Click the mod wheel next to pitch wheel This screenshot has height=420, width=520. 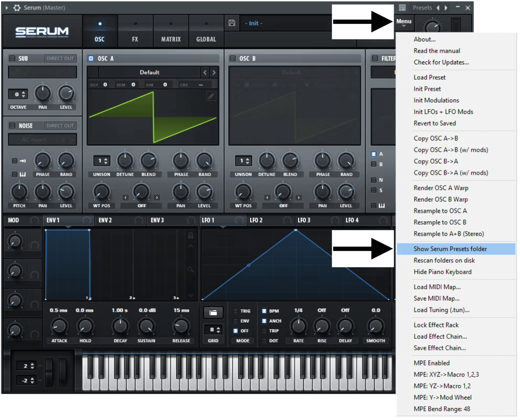point(63,372)
